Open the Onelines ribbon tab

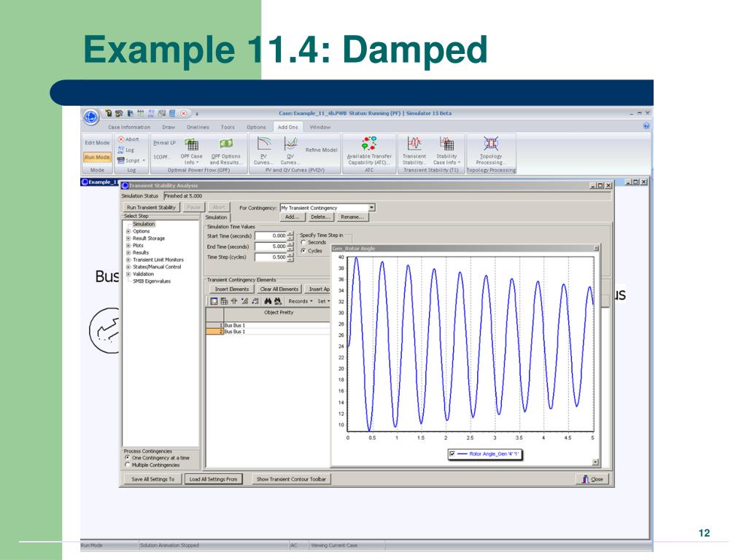198,127
